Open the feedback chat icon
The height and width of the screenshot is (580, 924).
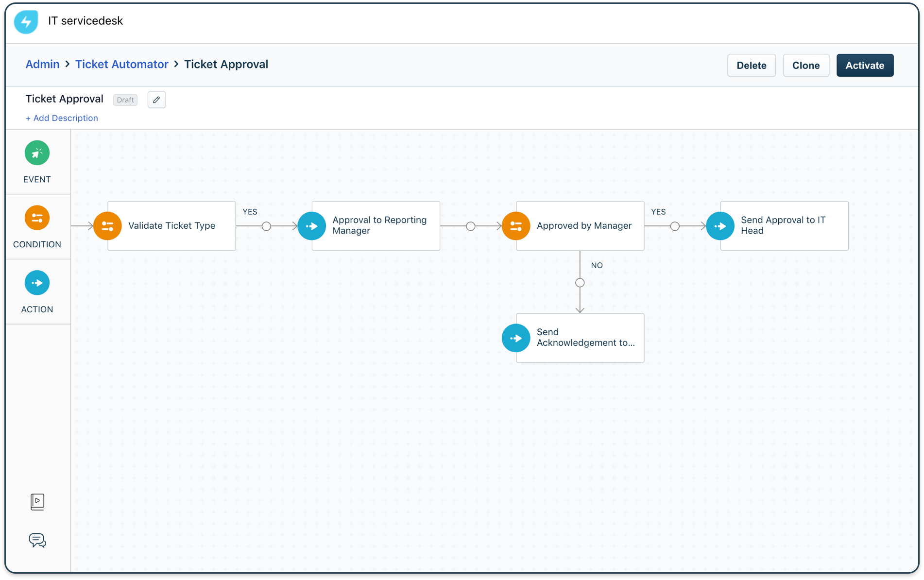click(x=37, y=540)
